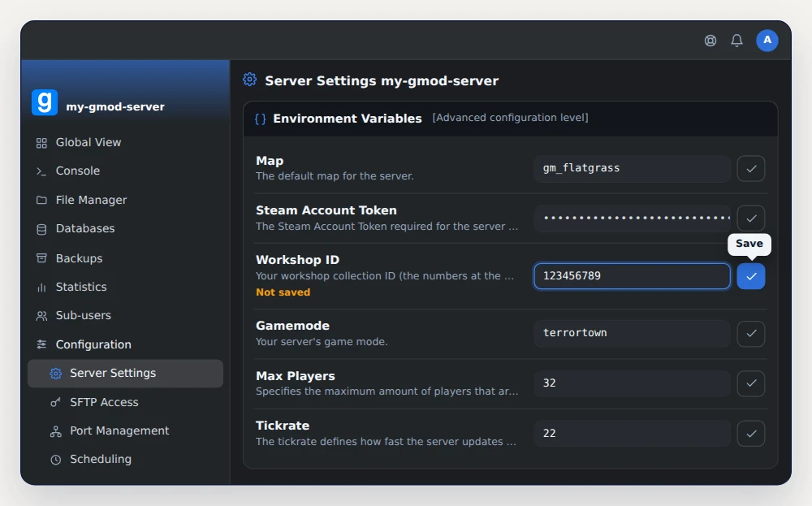The width and height of the screenshot is (812, 506).
Task: Select Server Settings in sidebar
Action: point(125,374)
